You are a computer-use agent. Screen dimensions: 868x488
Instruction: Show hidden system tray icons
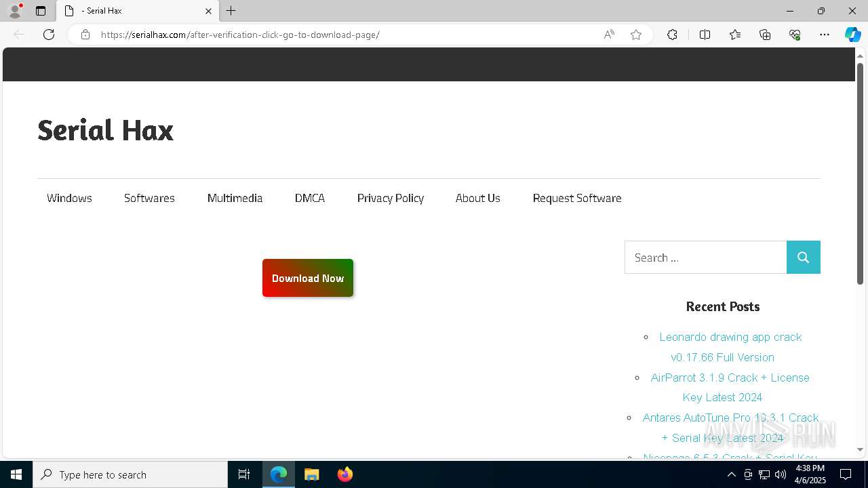731,474
